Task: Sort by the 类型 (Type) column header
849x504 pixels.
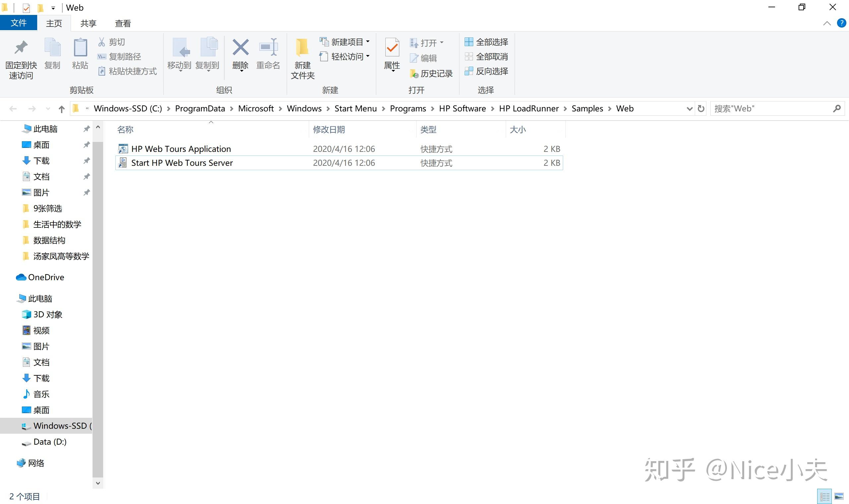Action: pyautogui.click(x=428, y=129)
